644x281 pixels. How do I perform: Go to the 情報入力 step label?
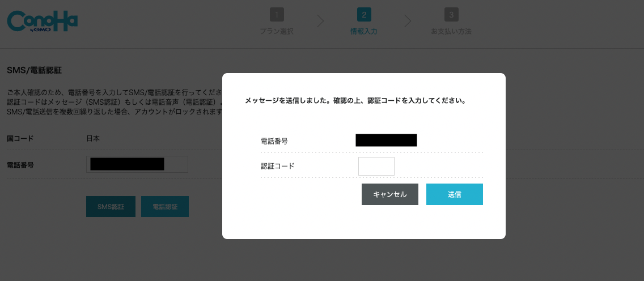pyautogui.click(x=364, y=32)
